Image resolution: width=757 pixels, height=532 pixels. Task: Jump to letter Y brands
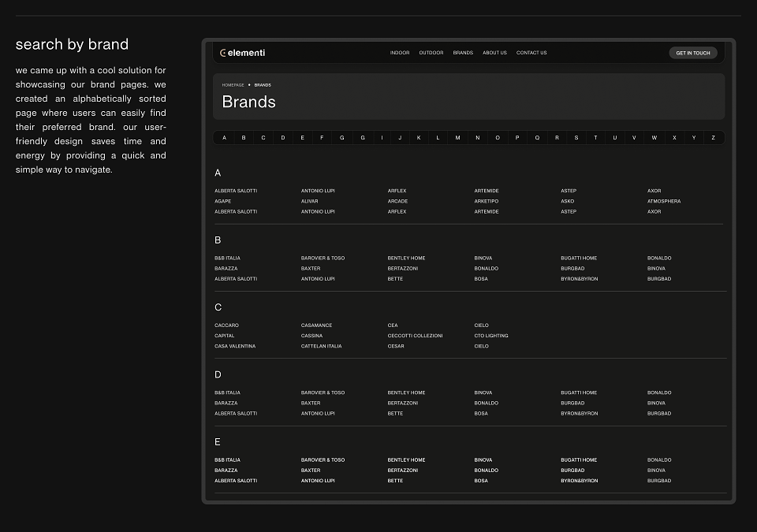pyautogui.click(x=694, y=138)
